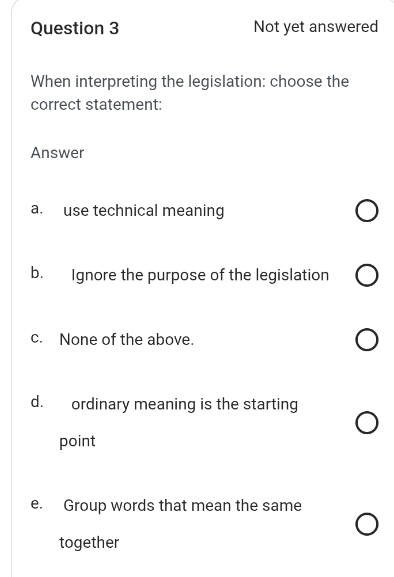Click the letter 'c.' option marker
394x577 pixels.
(37, 338)
